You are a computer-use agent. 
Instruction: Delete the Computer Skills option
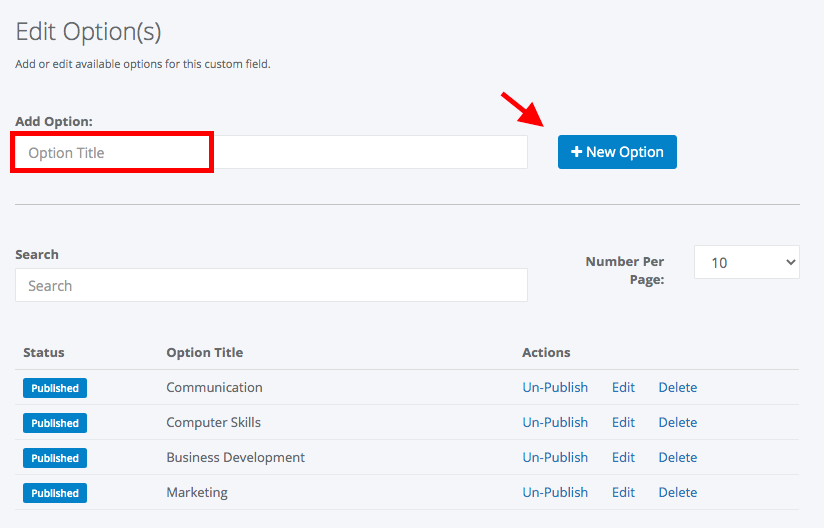pos(678,422)
